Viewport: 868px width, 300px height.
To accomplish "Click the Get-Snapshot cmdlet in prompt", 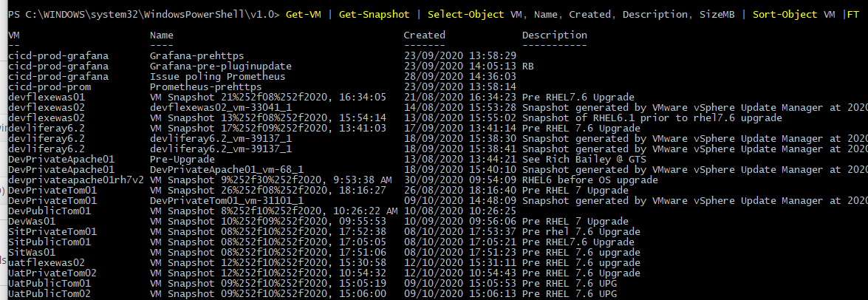I will click(375, 14).
